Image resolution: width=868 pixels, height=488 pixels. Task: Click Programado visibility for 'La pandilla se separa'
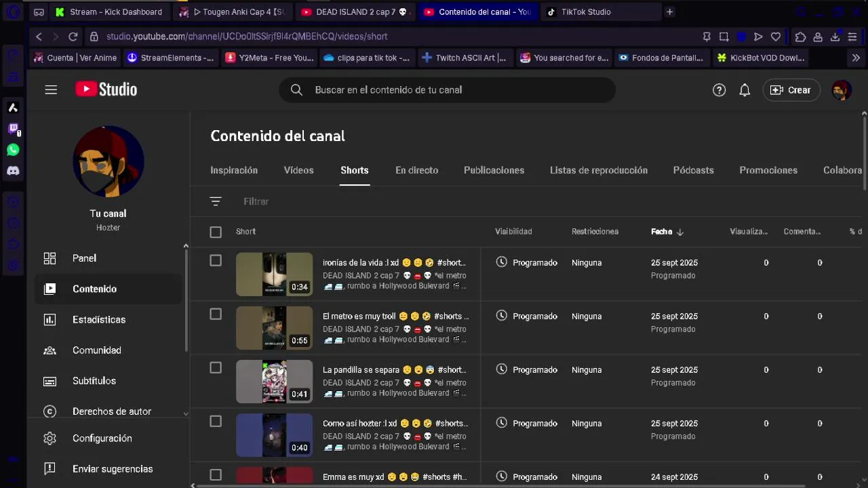coord(527,369)
